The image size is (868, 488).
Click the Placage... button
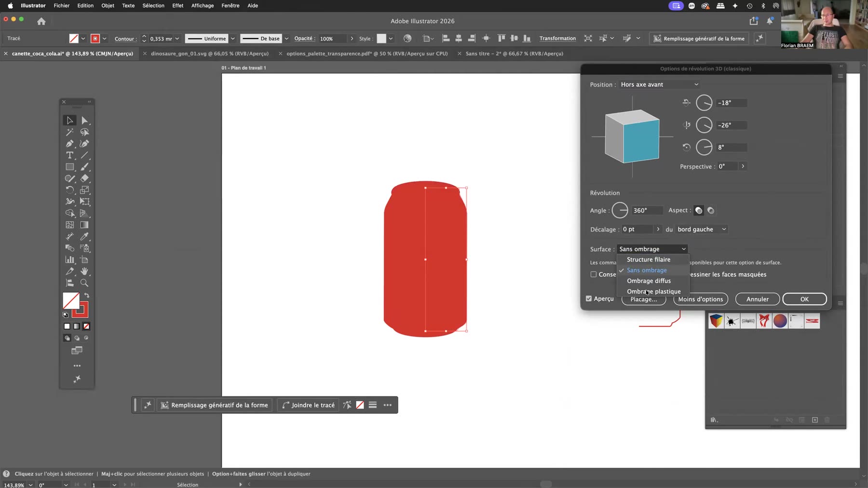point(644,299)
